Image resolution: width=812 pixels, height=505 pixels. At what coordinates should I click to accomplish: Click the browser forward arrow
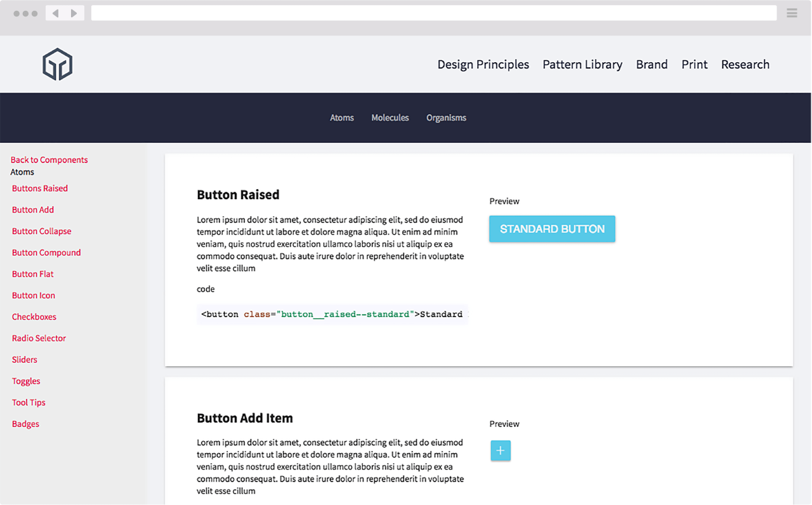click(74, 13)
